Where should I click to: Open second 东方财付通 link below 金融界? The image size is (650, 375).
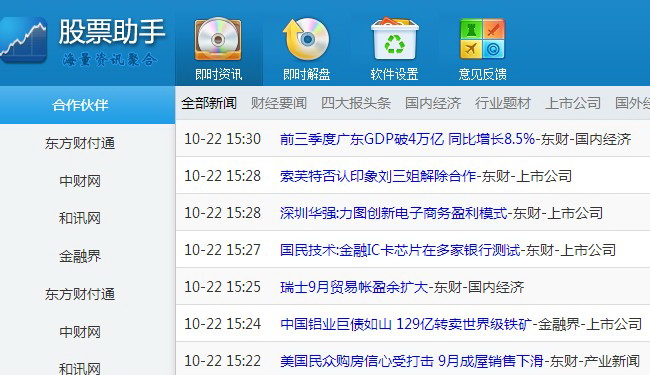point(80,294)
